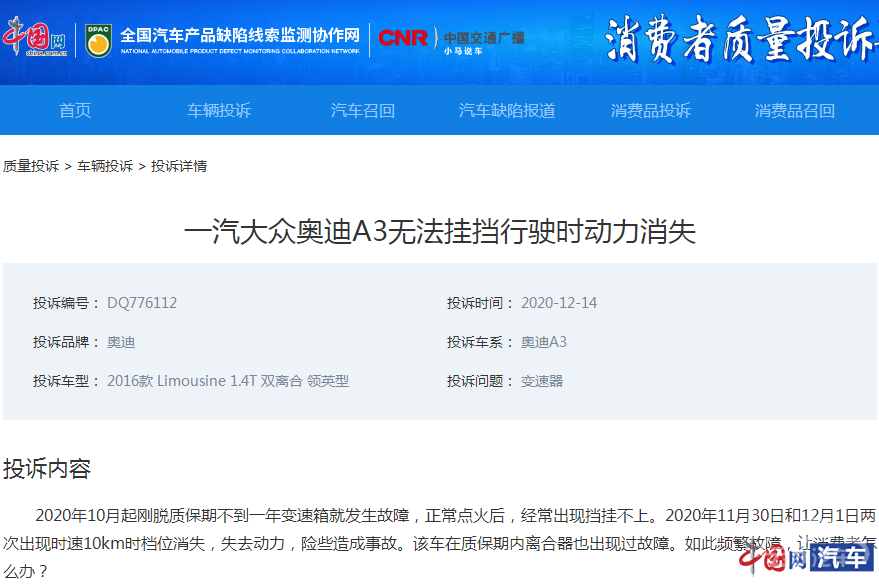This screenshot has width=879, height=585.
Task: Select complaint number DQ776112
Action: pyautogui.click(x=142, y=303)
